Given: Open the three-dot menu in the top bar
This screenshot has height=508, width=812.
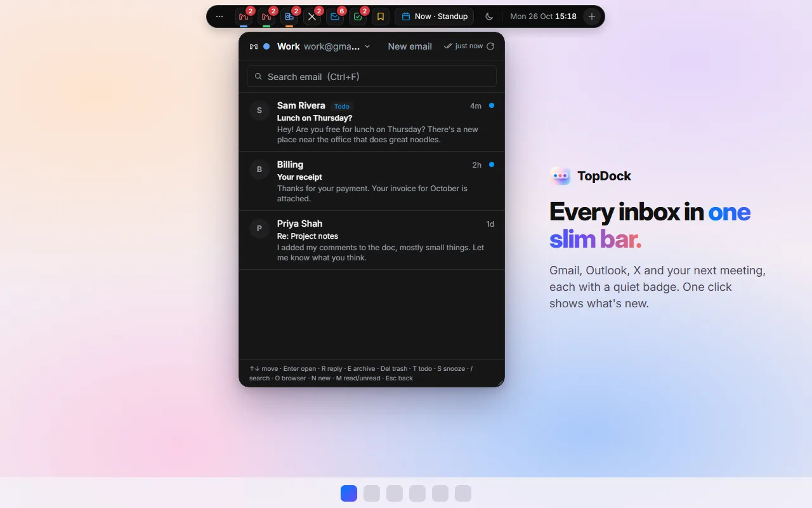Looking at the screenshot, I should pyautogui.click(x=219, y=17).
